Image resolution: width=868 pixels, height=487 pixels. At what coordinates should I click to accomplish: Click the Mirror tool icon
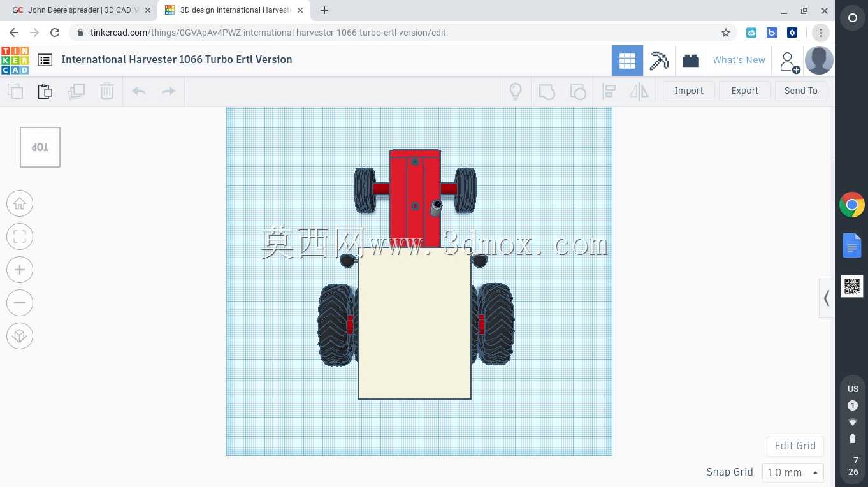point(639,91)
